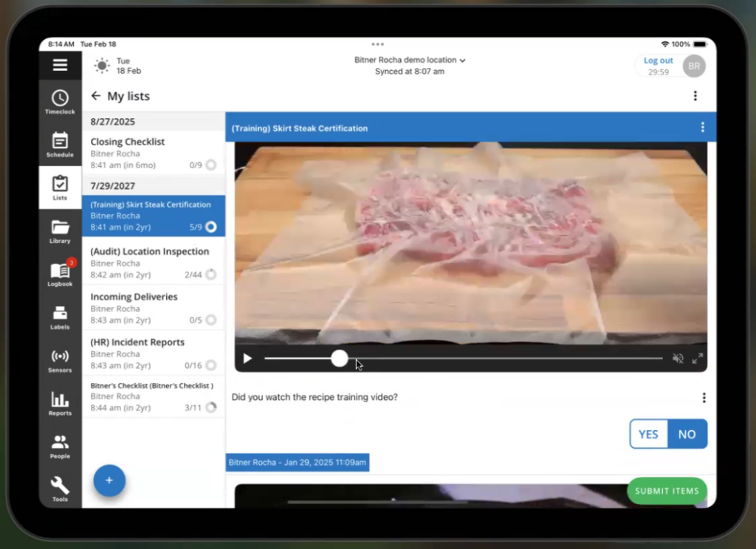
Task: Open Sensors in sidebar
Action: pos(60,361)
